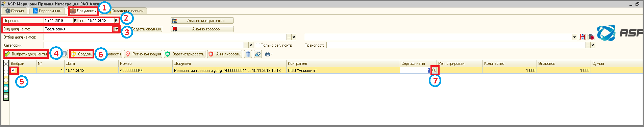Click the Сертификаты cell with value 1

tap(415, 70)
